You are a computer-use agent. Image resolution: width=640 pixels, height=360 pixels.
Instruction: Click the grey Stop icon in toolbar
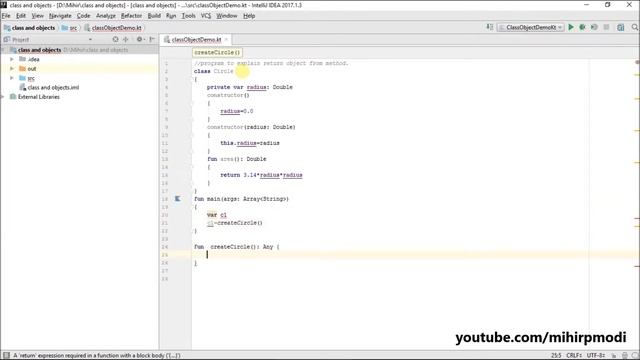(x=607, y=27)
